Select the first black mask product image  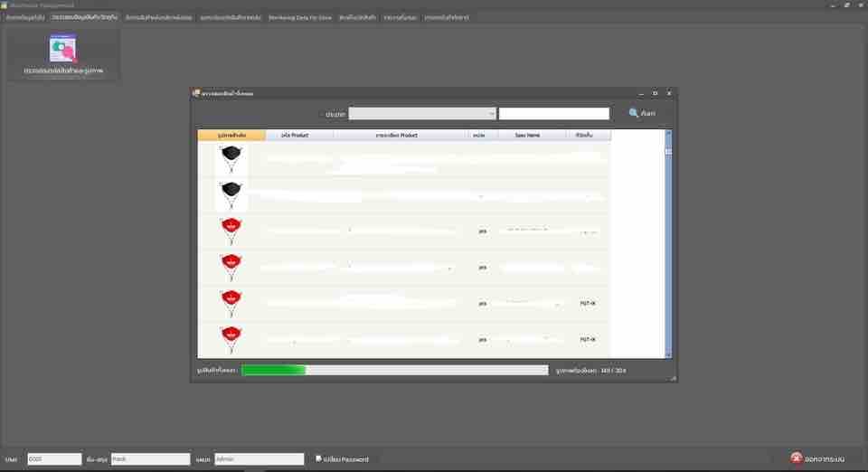tap(231, 159)
